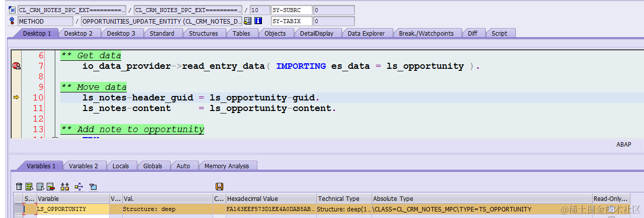Click the 'Structure: deep' value cell
Image resolution: width=644 pixels, height=218 pixels.
click(167, 209)
